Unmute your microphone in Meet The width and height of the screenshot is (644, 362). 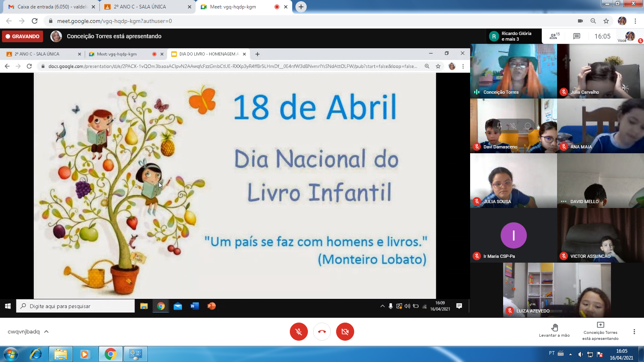299,332
